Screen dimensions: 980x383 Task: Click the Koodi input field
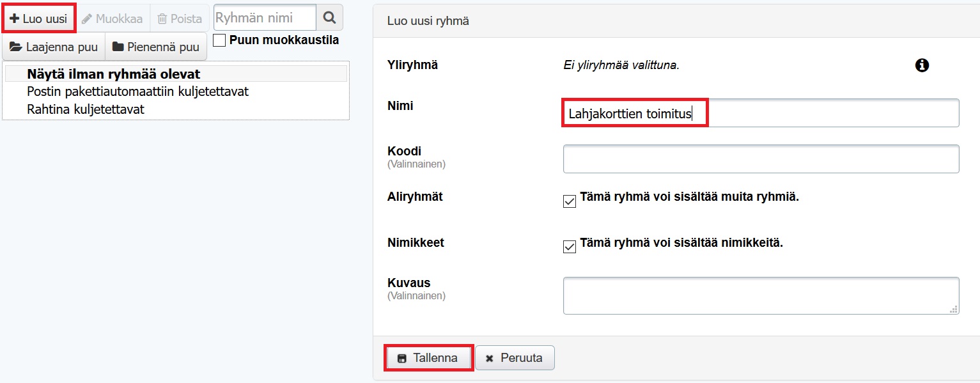[761, 159]
